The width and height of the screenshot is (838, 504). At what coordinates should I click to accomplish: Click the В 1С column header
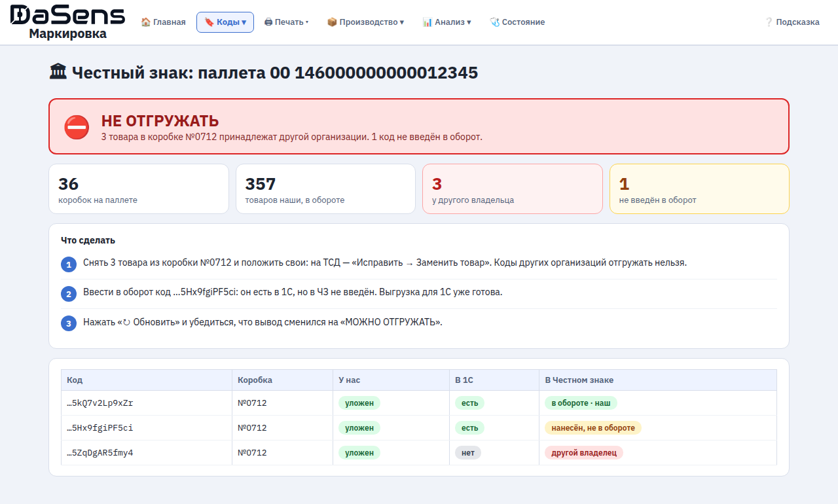coord(494,380)
